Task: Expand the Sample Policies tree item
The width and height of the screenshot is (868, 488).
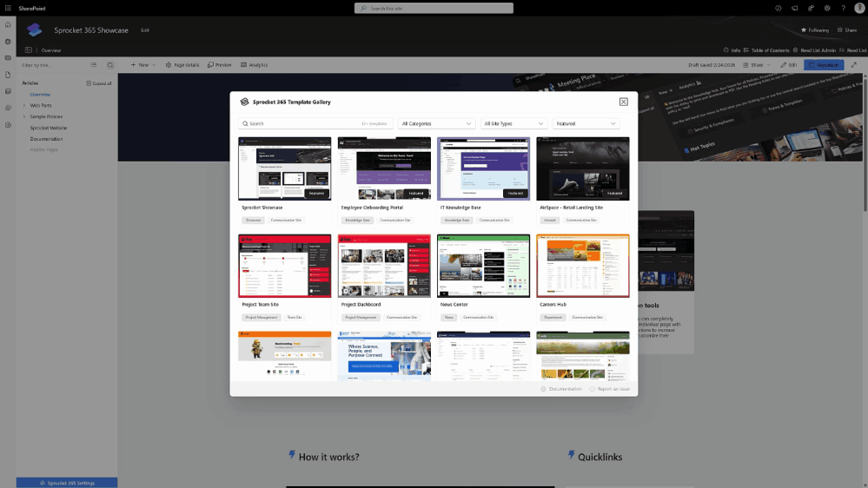Action: point(24,116)
